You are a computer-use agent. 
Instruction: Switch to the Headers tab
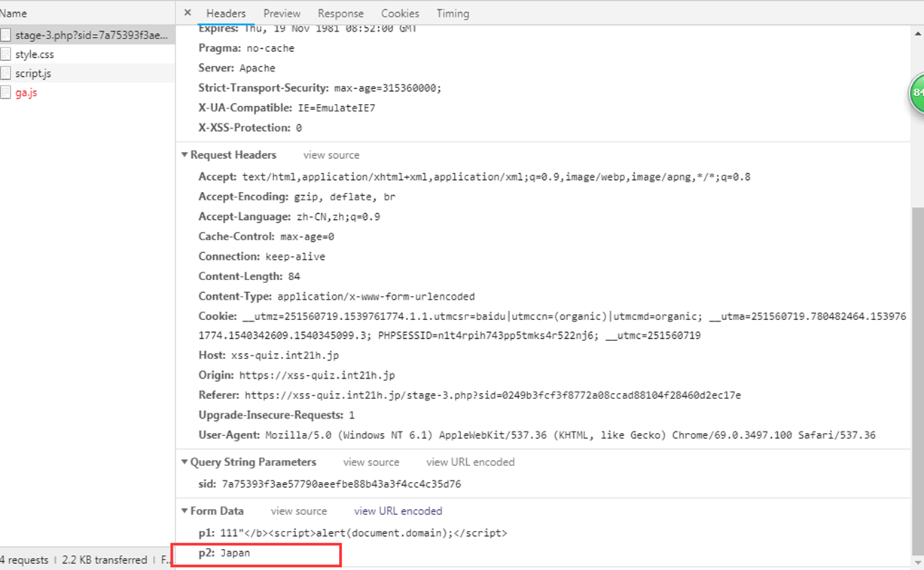[226, 14]
